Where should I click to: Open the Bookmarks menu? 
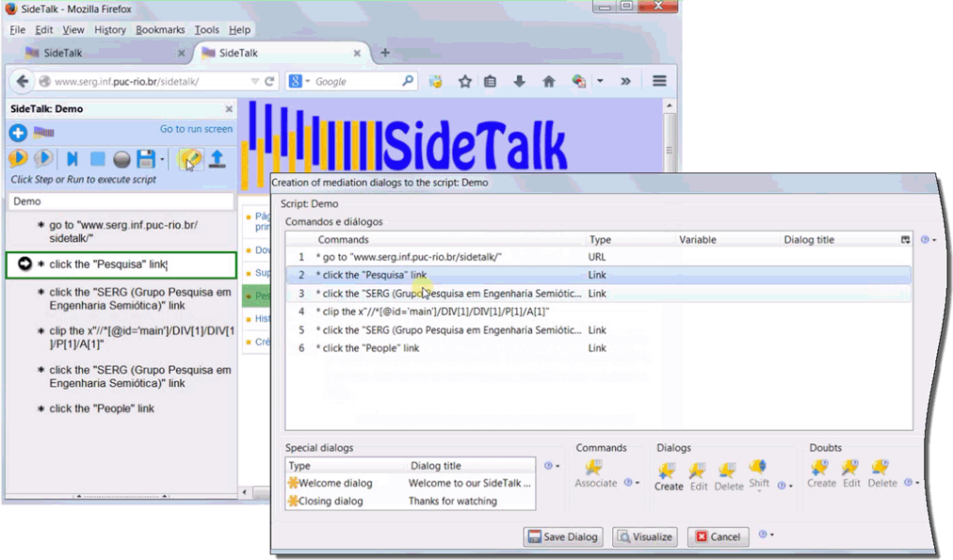[160, 30]
